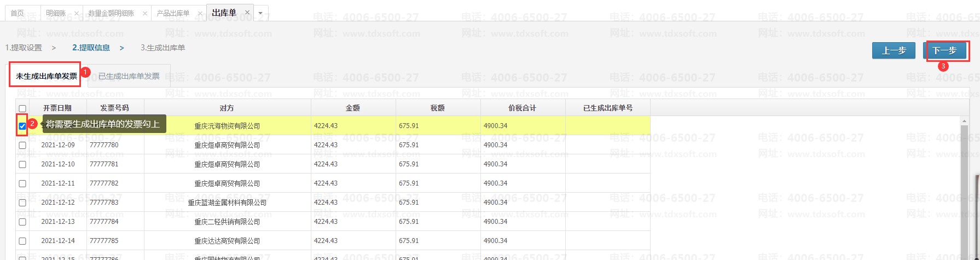Viewport: 980px width, 260px height.
Task: Select the 未生成出库单发票 tab
Action: 46,76
